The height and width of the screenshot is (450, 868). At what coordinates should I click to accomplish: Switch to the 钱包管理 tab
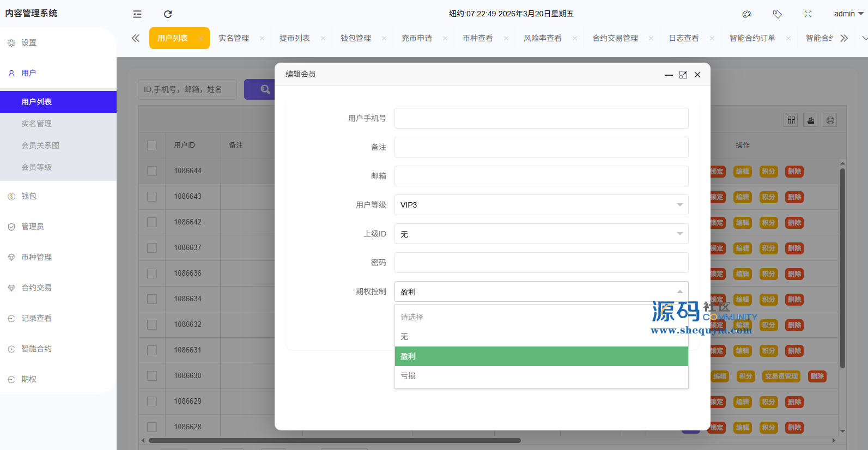[356, 38]
